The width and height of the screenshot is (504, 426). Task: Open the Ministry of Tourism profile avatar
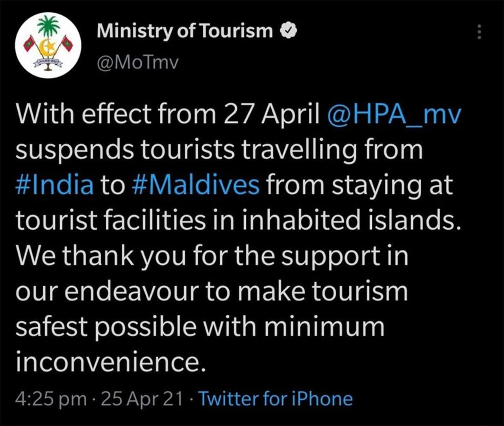pos(48,45)
